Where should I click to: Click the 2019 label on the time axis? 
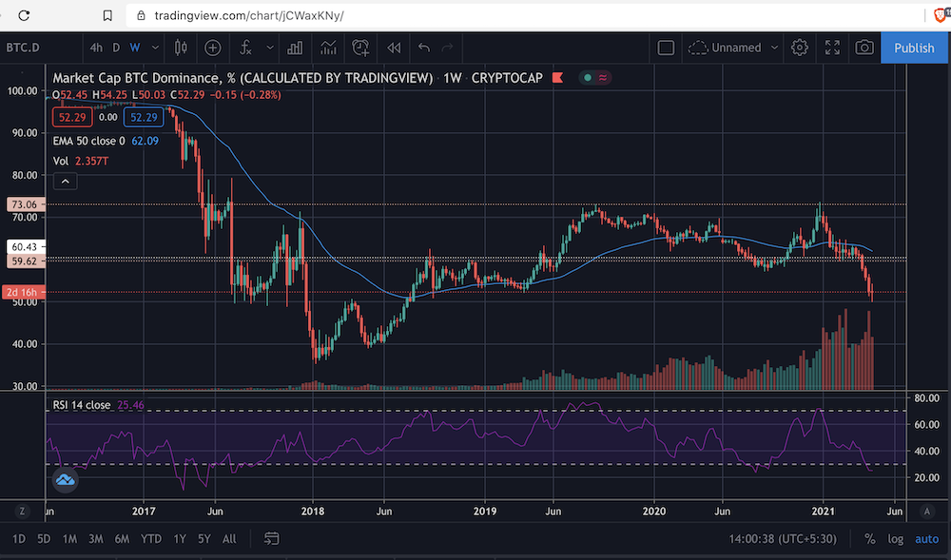pyautogui.click(x=485, y=511)
